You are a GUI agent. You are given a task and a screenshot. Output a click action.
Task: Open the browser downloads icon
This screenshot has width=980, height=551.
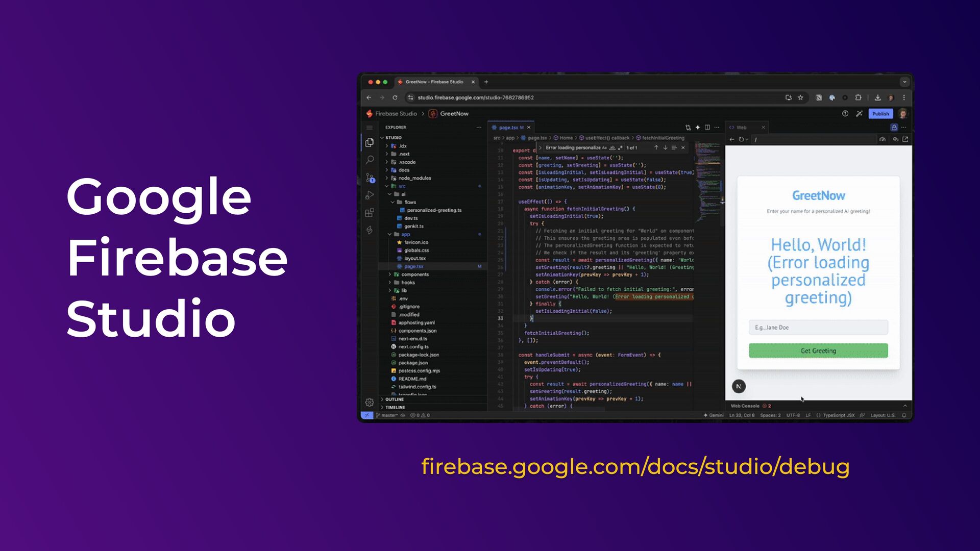click(x=877, y=97)
